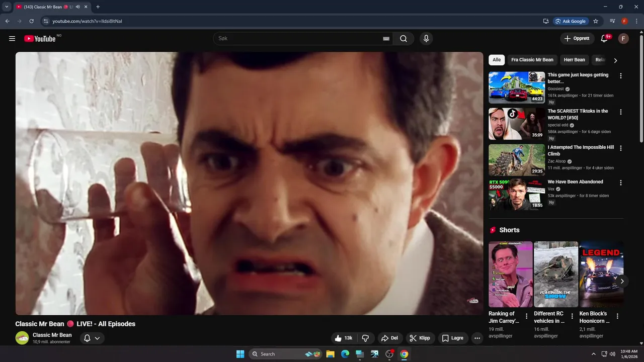Mute the tab via speaker icon

tap(77, 7)
